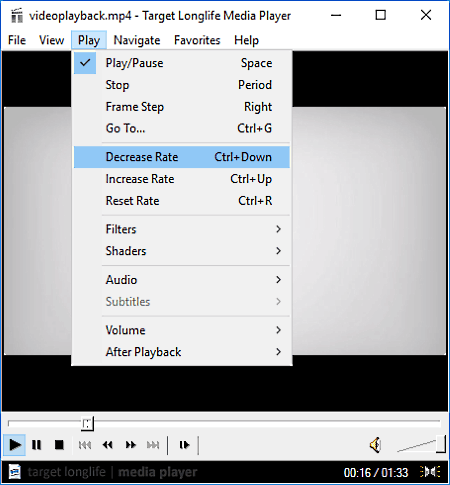This screenshot has width=450, height=485.
Task: Pause playback with the pause icon
Action: 36,445
